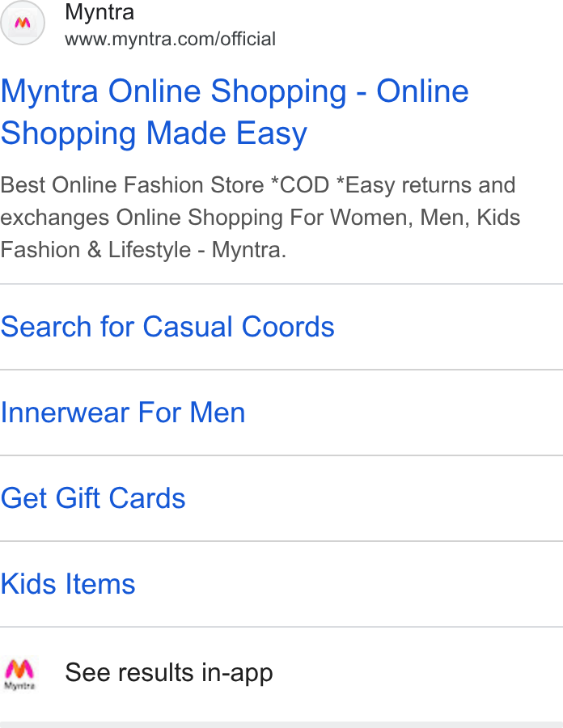Go to Innerwear For Men sitelink
The height and width of the screenshot is (728, 563).
122,413
